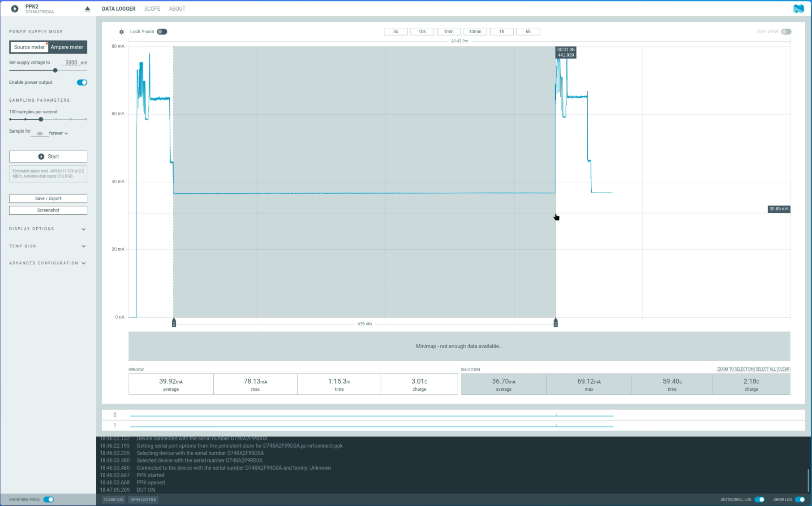
Task: Click the supply voltage slider handle
Action: 55,70
